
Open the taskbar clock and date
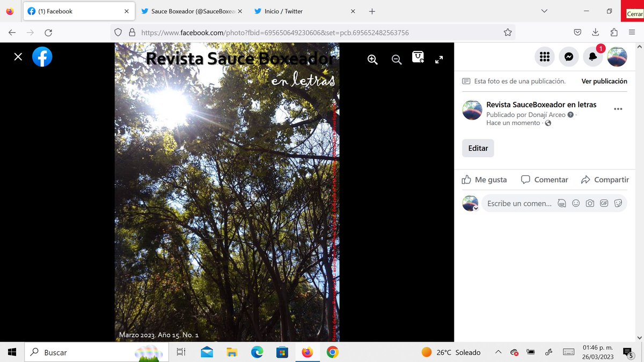(598, 352)
